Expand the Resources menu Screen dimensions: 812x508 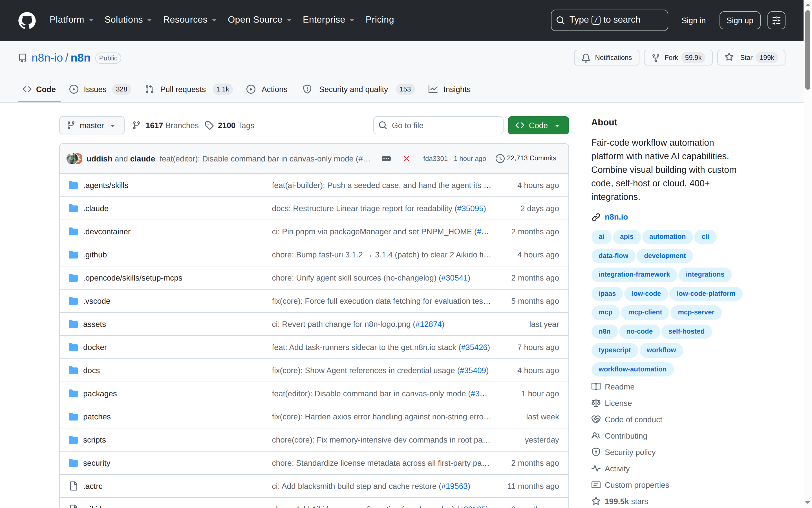click(190, 20)
